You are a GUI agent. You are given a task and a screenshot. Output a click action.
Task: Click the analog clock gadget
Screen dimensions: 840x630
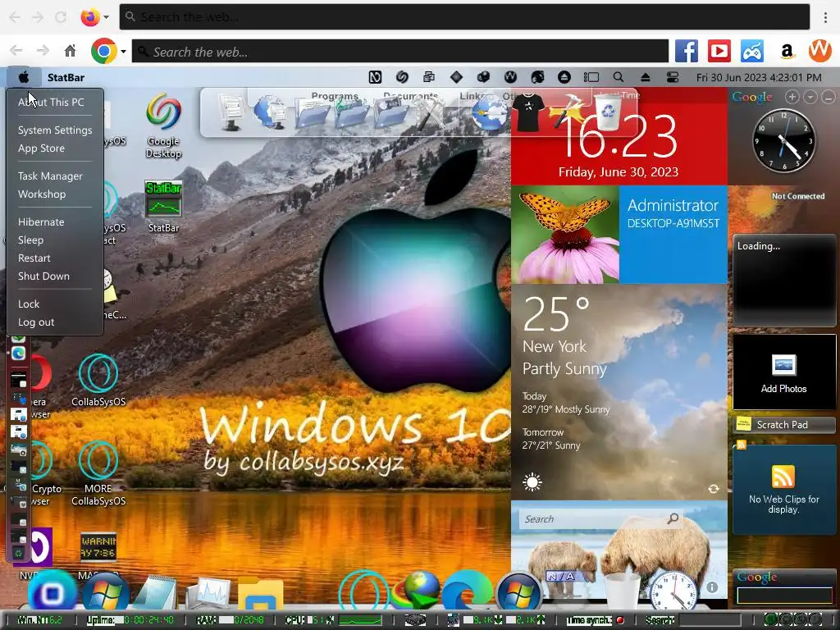pyautogui.click(x=784, y=140)
